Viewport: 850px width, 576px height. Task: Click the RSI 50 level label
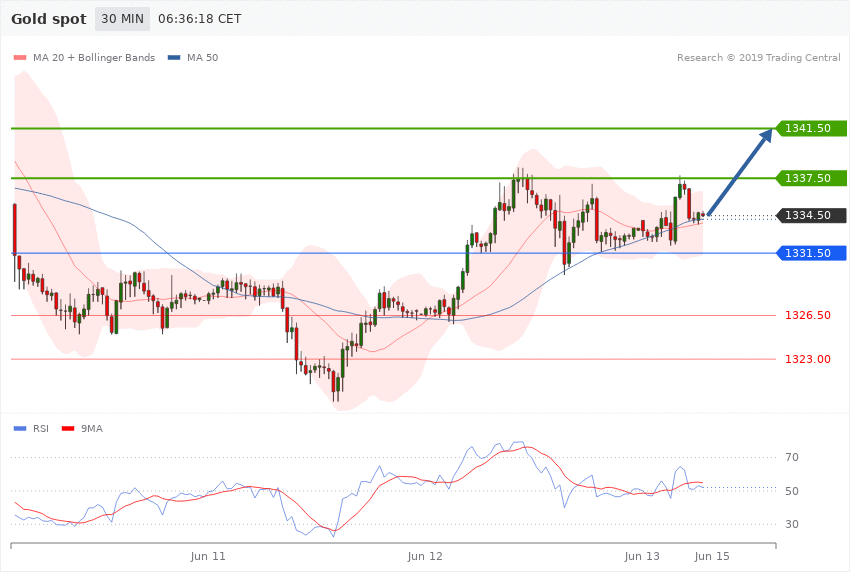792,491
